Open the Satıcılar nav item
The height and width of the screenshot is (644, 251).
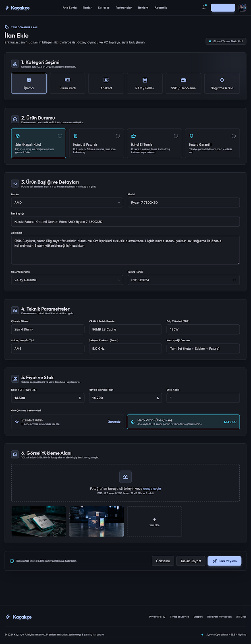point(104,8)
